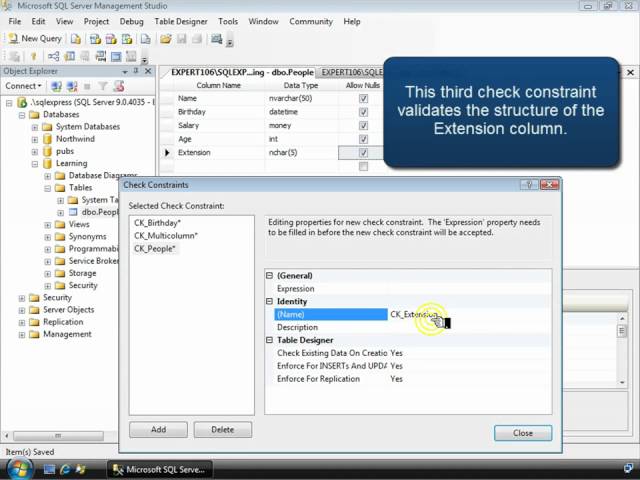
Task: Click Database Engine Query icon
Action: coord(76,39)
